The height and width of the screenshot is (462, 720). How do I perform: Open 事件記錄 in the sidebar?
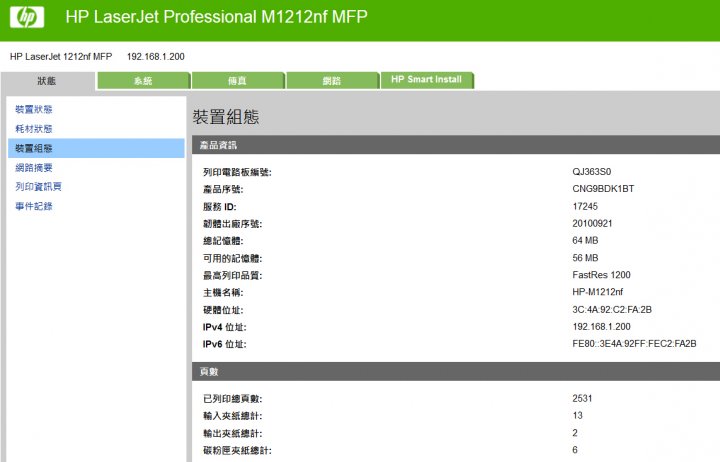pos(34,206)
